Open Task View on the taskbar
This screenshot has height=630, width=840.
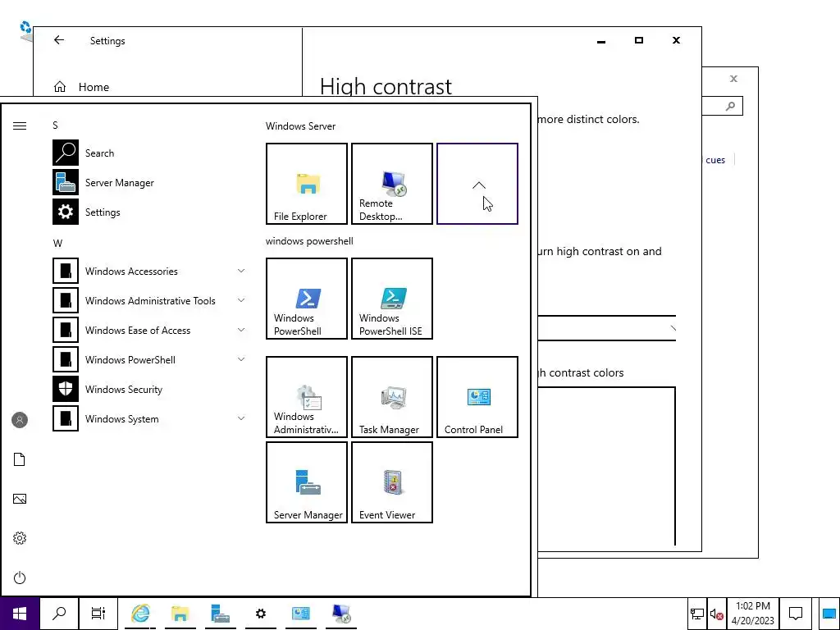tap(98, 614)
